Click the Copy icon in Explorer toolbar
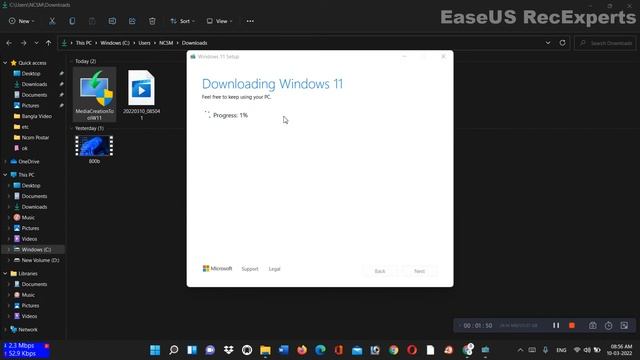 [72, 21]
